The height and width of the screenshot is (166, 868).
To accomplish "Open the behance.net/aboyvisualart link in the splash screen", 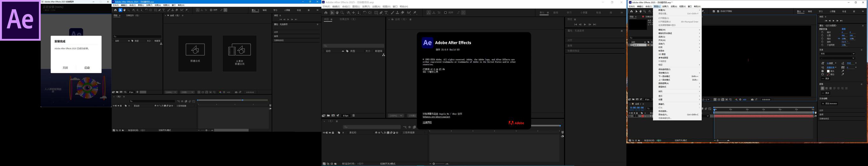I will pyautogui.click(x=436, y=117).
